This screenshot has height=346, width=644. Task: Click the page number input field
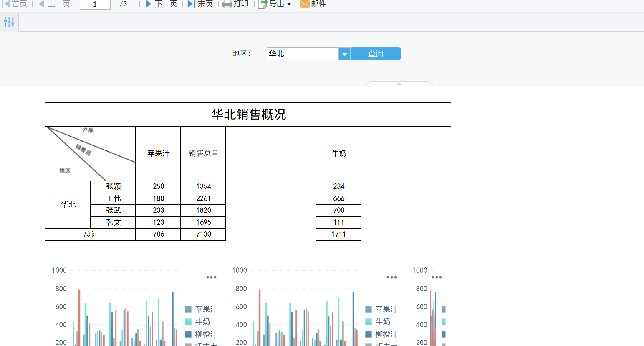pyautogui.click(x=95, y=4)
